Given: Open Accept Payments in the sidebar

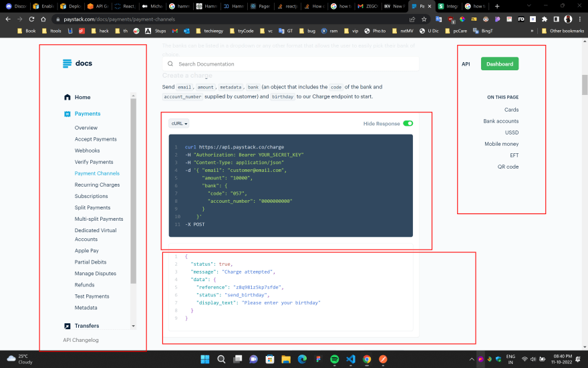Looking at the screenshot, I should pos(96,139).
